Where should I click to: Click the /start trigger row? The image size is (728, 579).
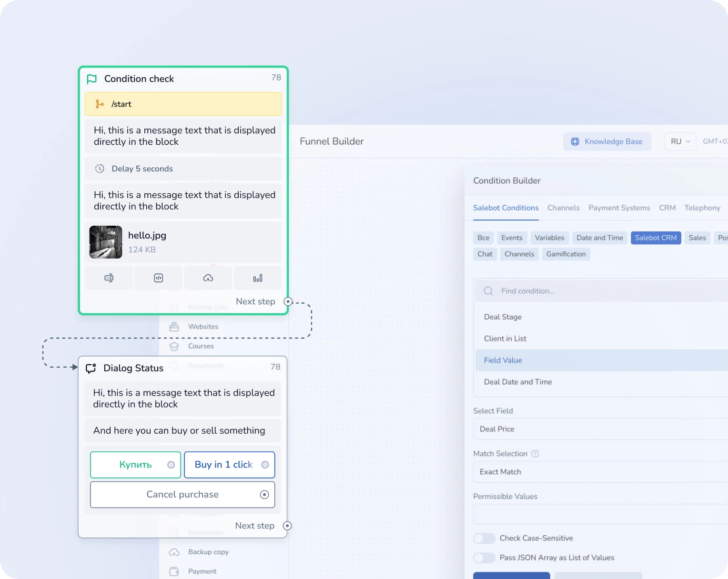183,104
